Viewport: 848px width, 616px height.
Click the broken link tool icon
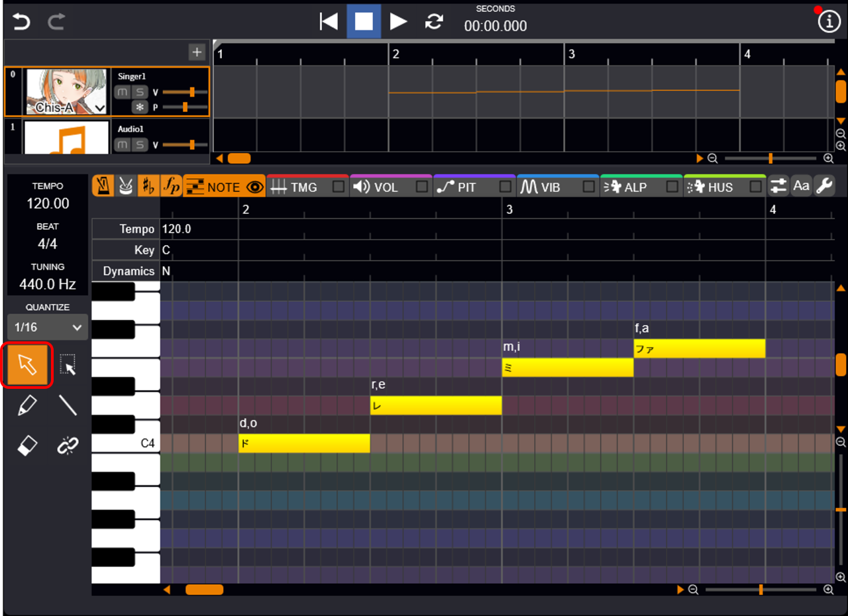pyautogui.click(x=68, y=446)
